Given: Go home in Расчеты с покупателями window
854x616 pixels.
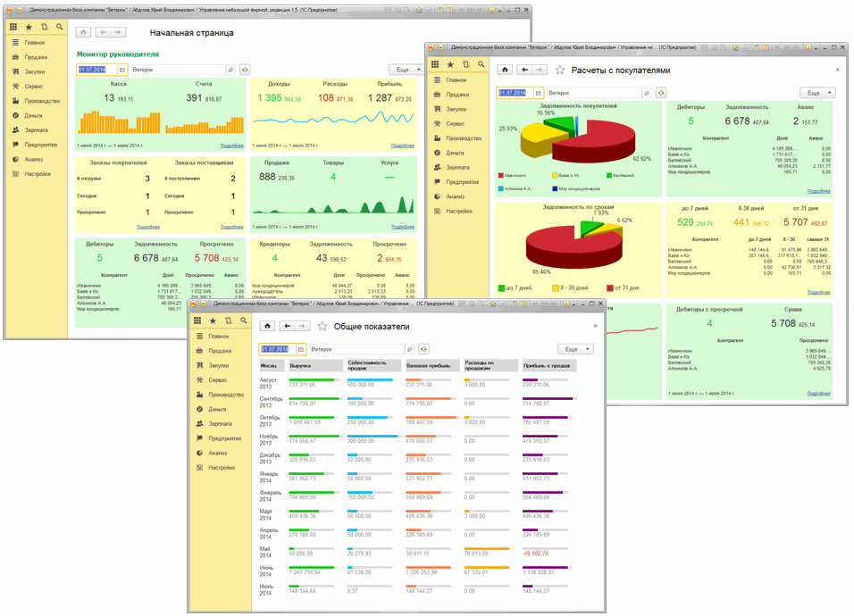Looking at the screenshot, I should click(505, 70).
